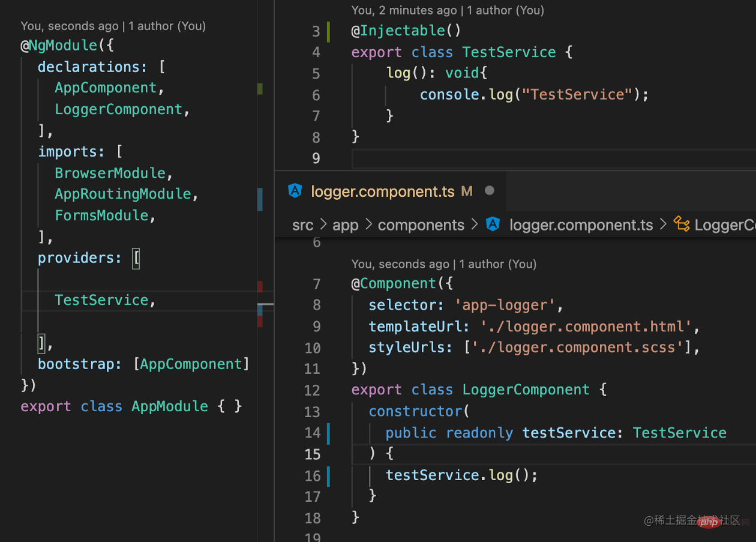The height and width of the screenshot is (542, 756).
Task: Click the Angular icon on logger.component.ts tab
Action: [295, 191]
